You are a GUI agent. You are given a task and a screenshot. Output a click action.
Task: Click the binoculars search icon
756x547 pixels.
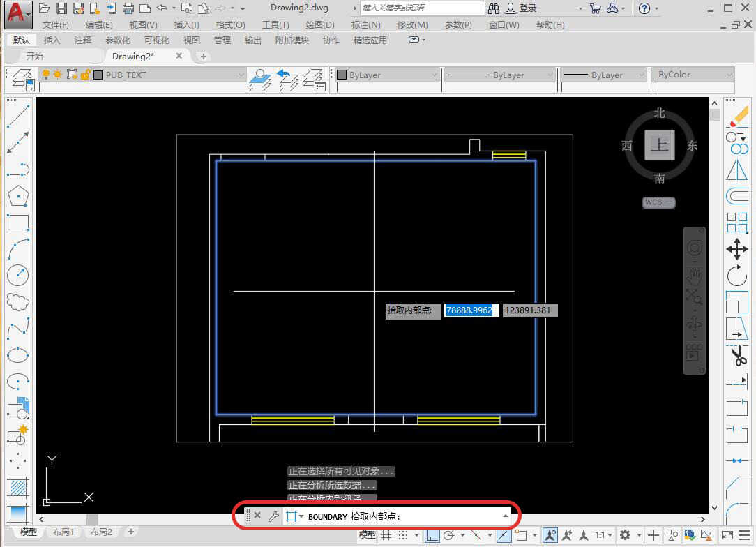click(493, 8)
